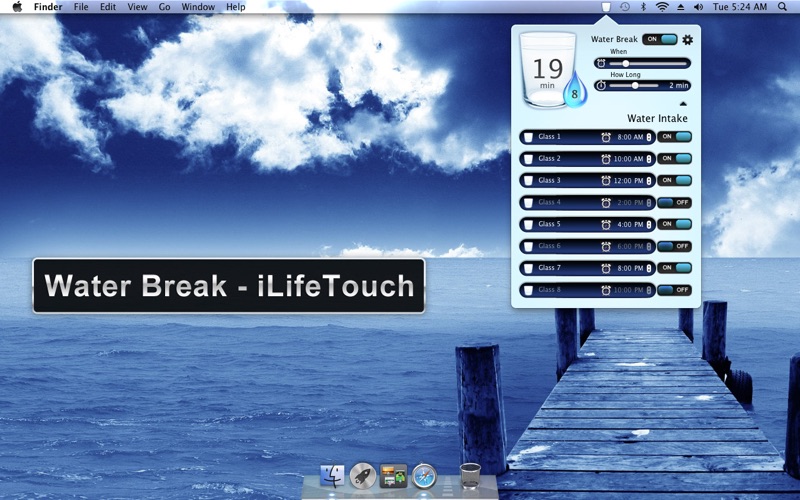Turn off the Water Break main switch
Image resolution: width=800 pixels, height=500 pixels.
[660, 40]
